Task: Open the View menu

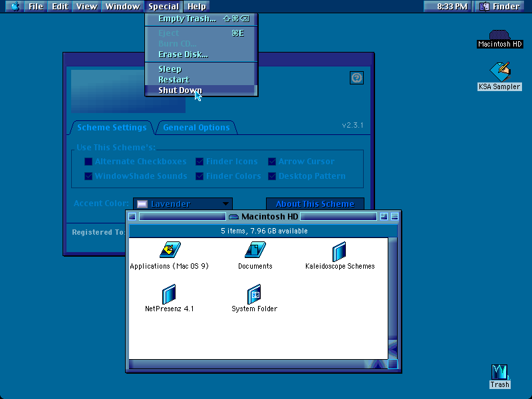Action: 86,6
